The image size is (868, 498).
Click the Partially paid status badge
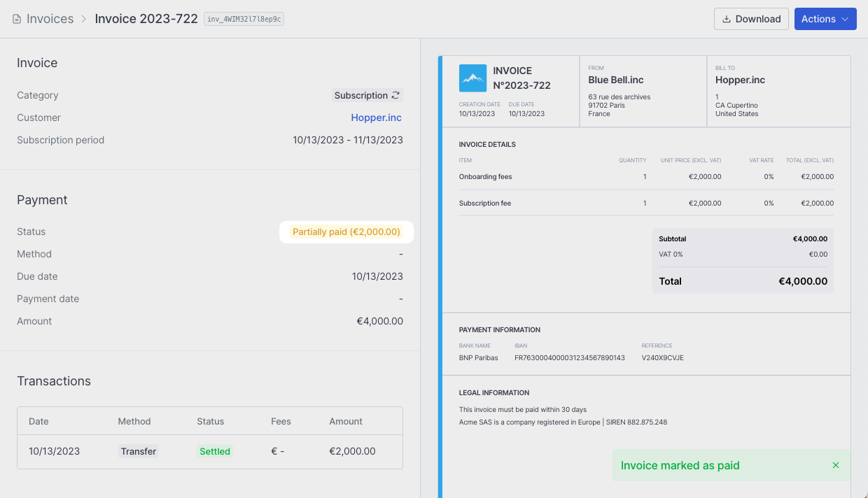pos(346,232)
